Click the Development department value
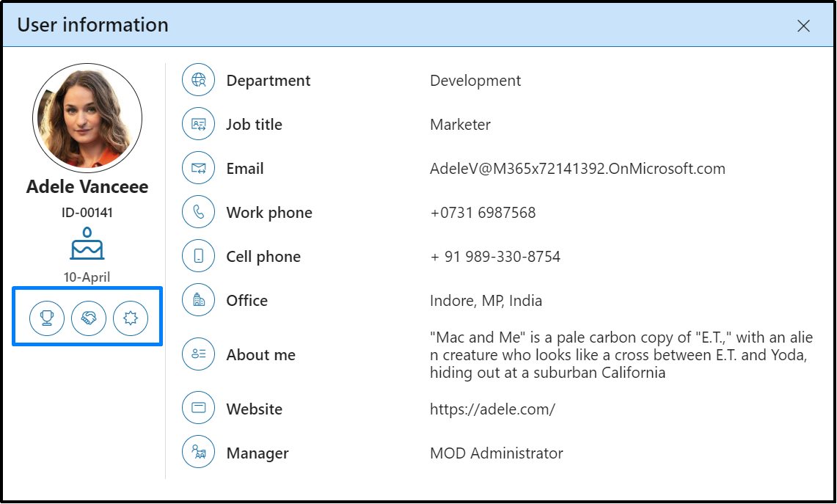The width and height of the screenshot is (837, 504). pos(475,81)
